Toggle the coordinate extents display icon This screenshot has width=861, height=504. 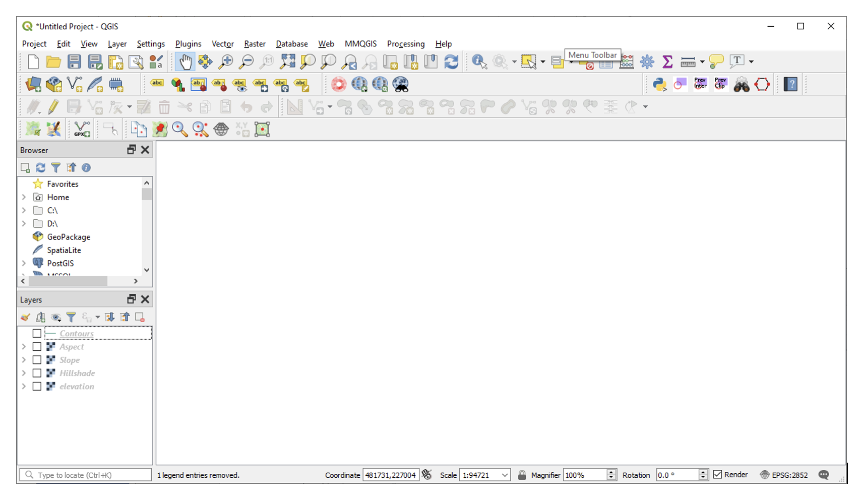[x=427, y=475]
